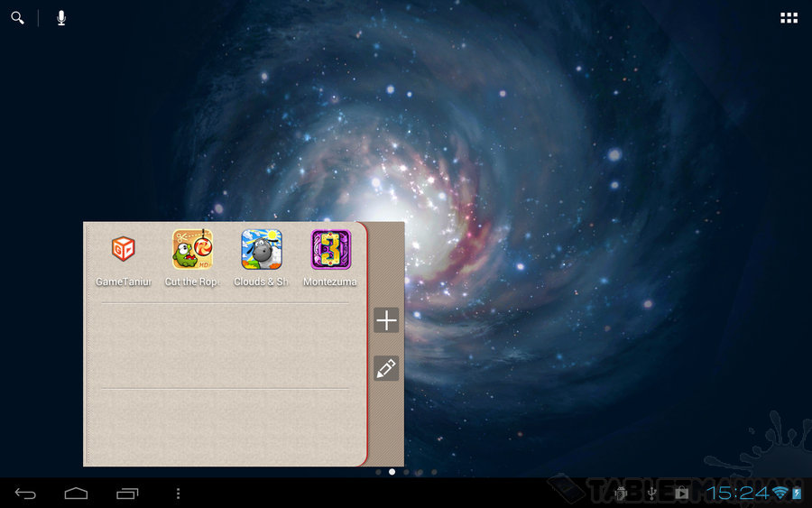The width and height of the screenshot is (812, 508).
Task: Add an app with the plus button
Action: (386, 320)
